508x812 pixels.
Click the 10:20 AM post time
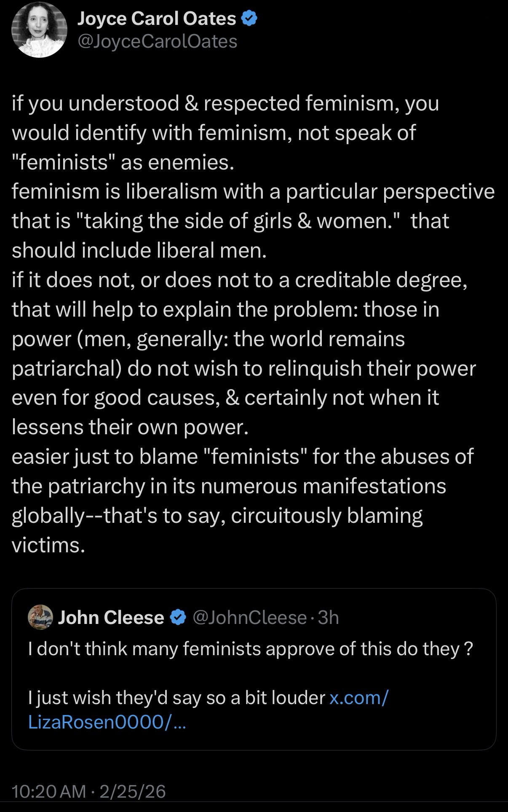pos(49,791)
